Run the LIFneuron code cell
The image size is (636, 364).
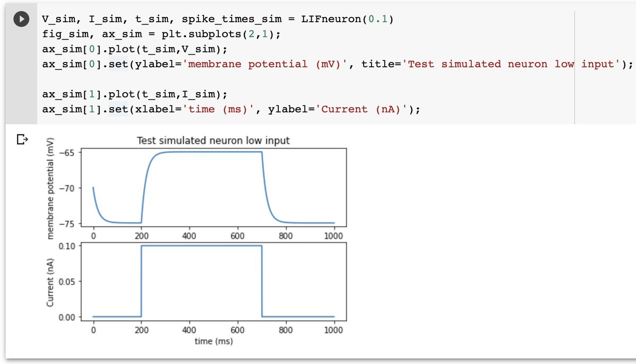point(22,19)
